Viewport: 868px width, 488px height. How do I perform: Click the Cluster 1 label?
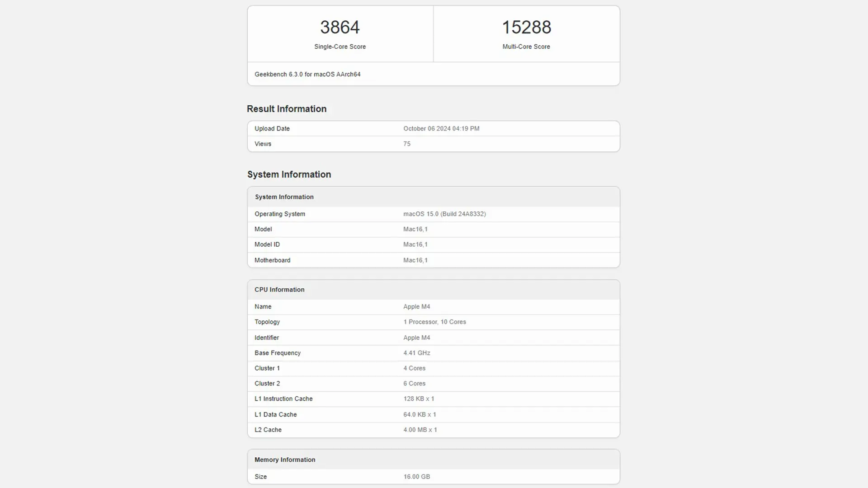point(267,368)
